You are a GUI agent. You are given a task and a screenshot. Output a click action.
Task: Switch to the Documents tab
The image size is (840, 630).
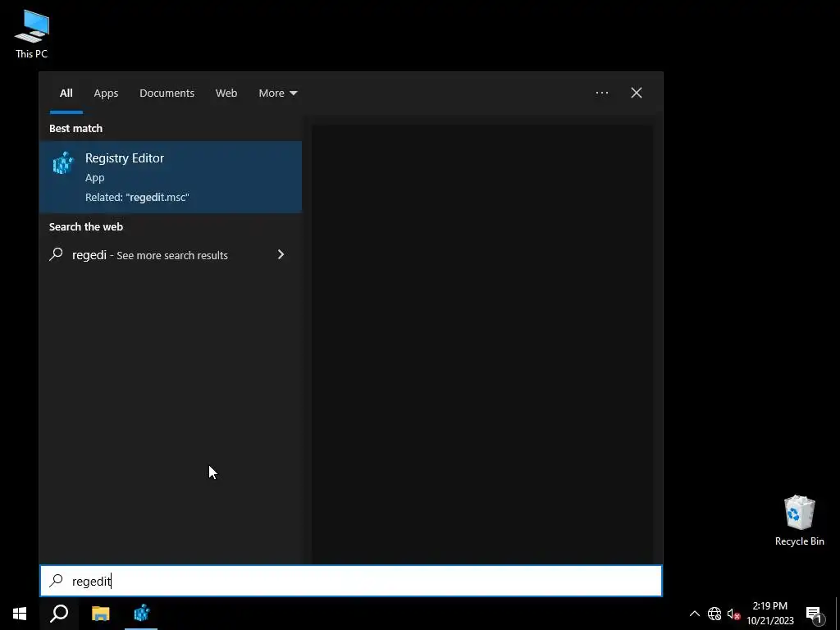167,94
